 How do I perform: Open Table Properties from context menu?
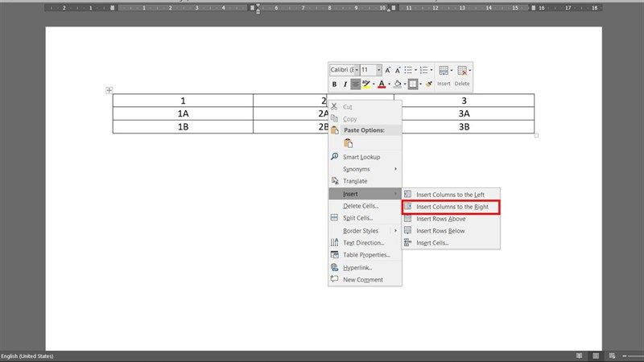366,255
